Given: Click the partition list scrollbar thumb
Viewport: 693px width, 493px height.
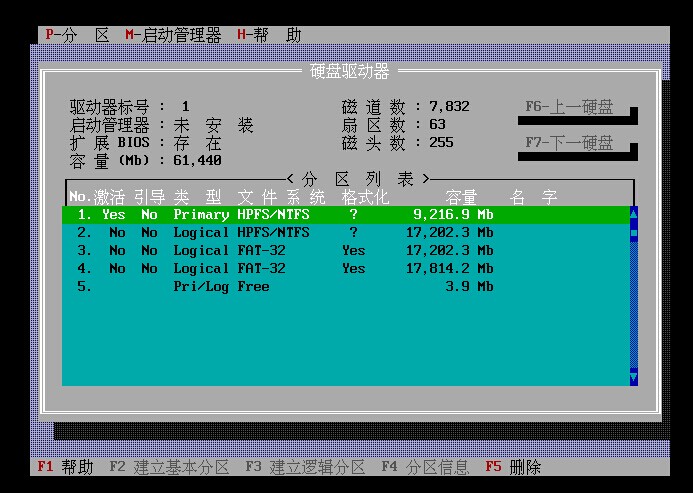Looking at the screenshot, I should 634,233.
